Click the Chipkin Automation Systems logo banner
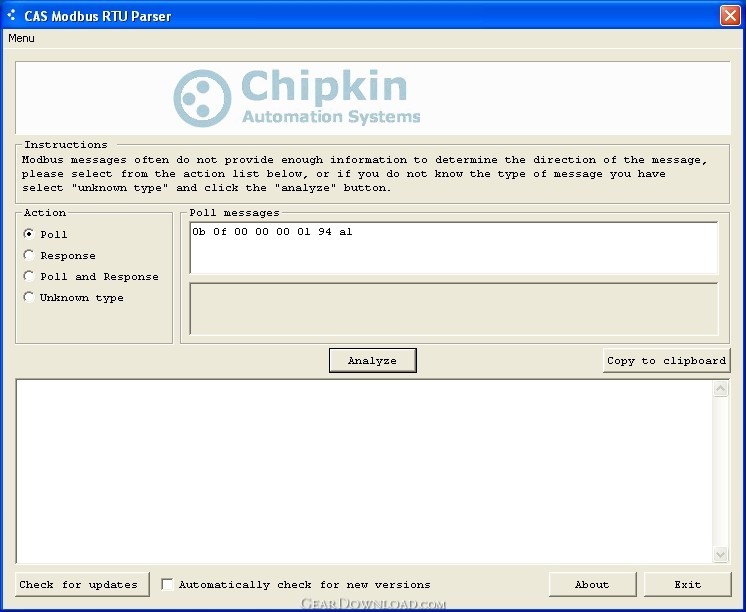Screen dimensions: 746x612 coord(373,98)
